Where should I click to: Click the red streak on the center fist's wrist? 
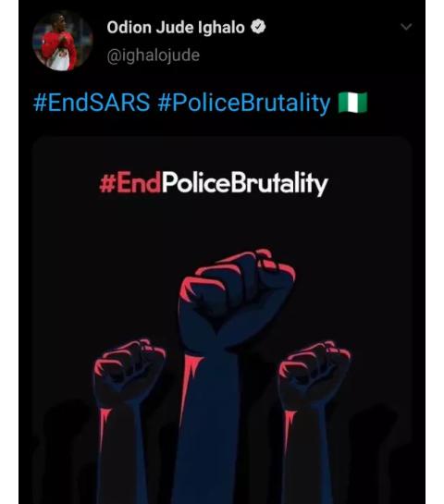pos(190,376)
